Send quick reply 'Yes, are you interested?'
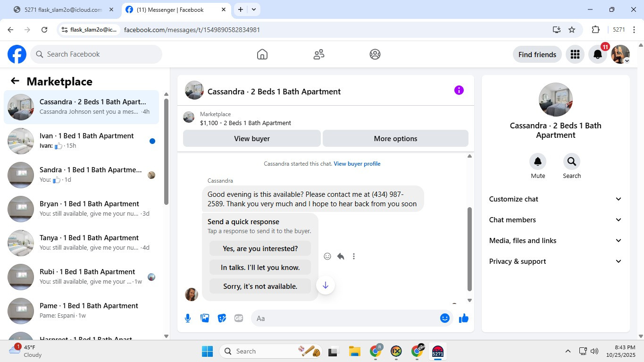The width and height of the screenshot is (644, 362). [x=260, y=249]
